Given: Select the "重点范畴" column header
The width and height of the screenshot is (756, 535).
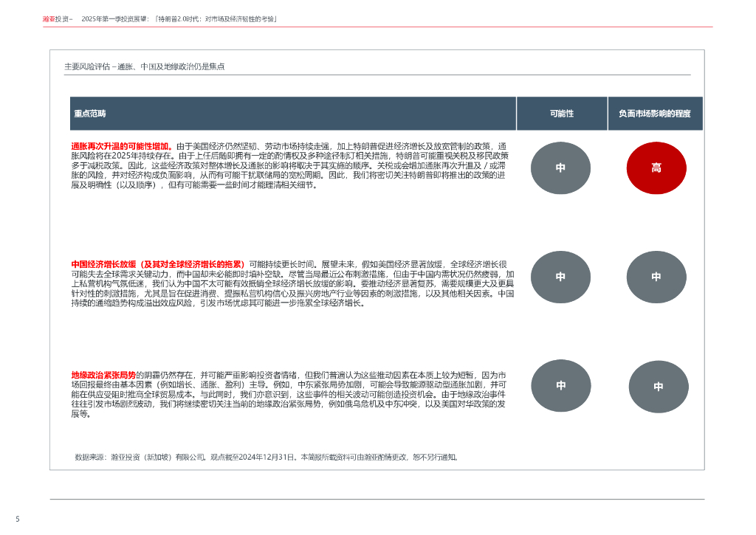Looking at the screenshot, I should (x=90, y=114).
